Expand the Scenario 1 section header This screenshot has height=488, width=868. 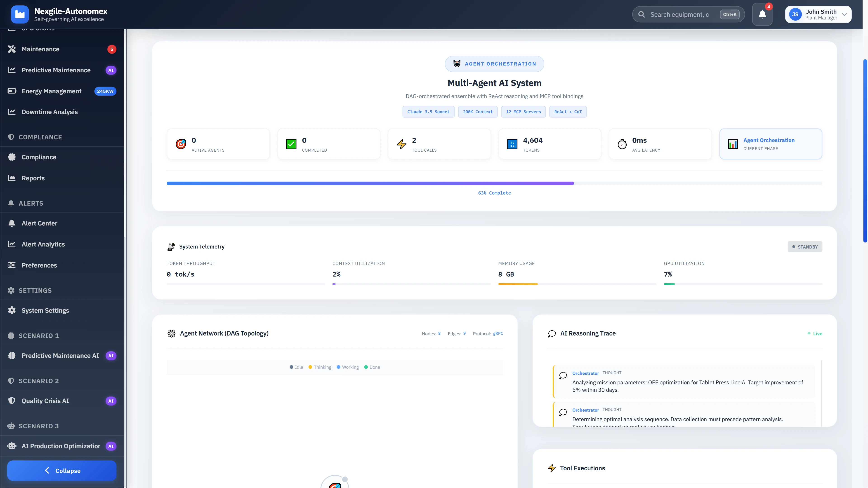tap(38, 336)
